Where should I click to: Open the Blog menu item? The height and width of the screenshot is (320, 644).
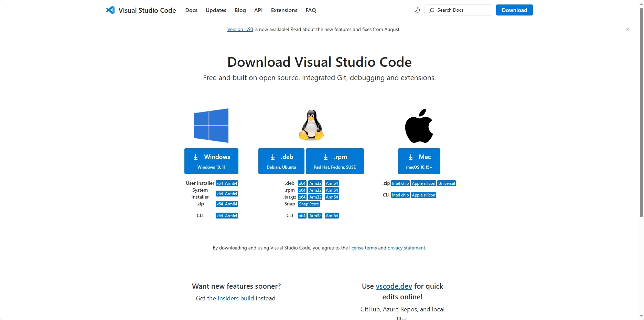[x=240, y=10]
